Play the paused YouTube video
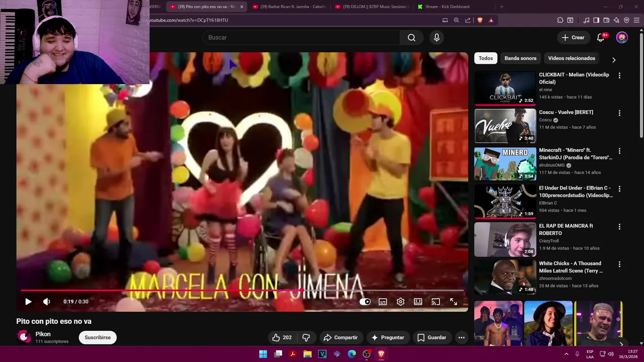 pos(28,302)
